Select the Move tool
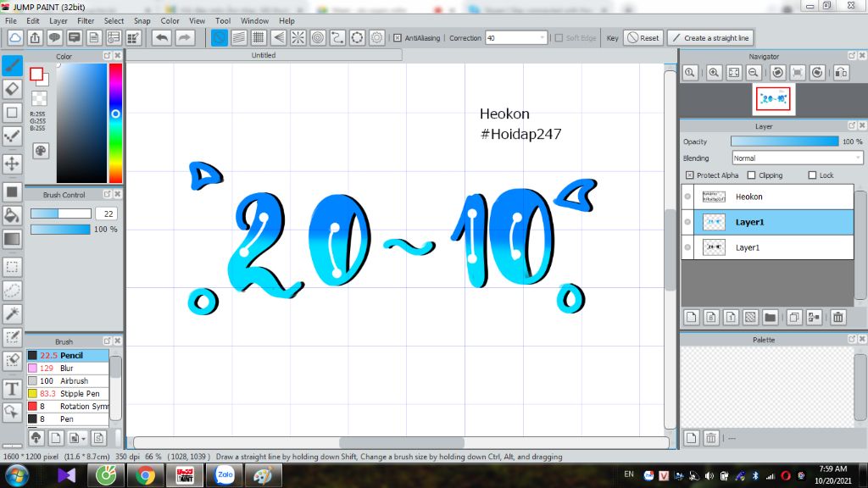 pyautogui.click(x=12, y=164)
